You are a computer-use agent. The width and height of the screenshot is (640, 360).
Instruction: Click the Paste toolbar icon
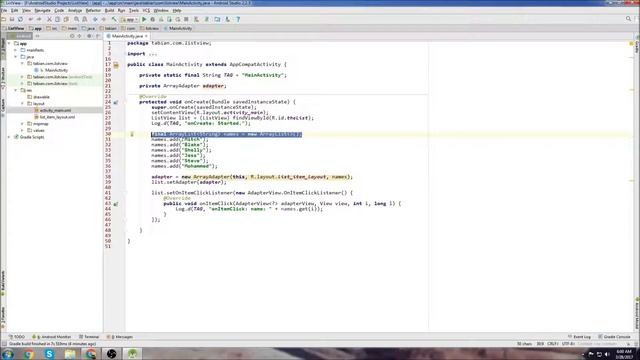click(x=66, y=19)
